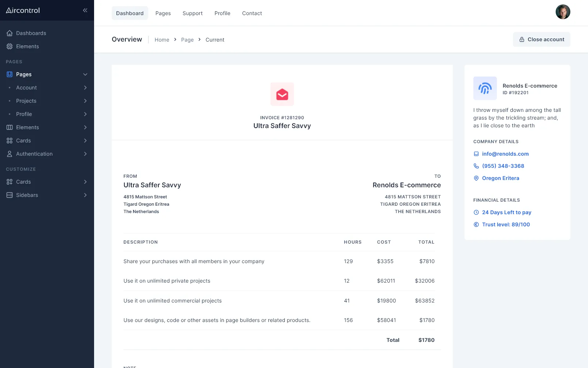Viewport: 588px width, 368px height.
Task: Click Trust level: 89/100 link
Action: (506, 224)
